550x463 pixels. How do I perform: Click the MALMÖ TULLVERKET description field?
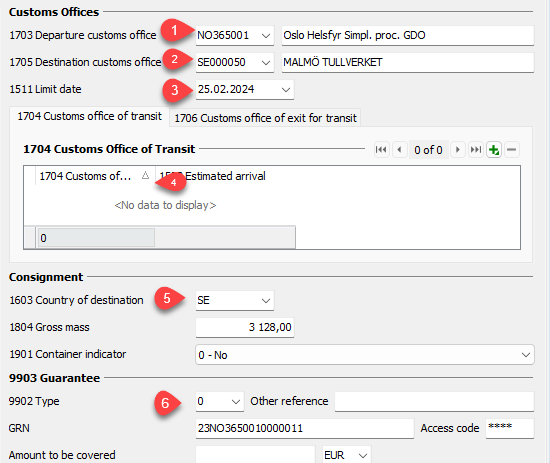point(408,62)
